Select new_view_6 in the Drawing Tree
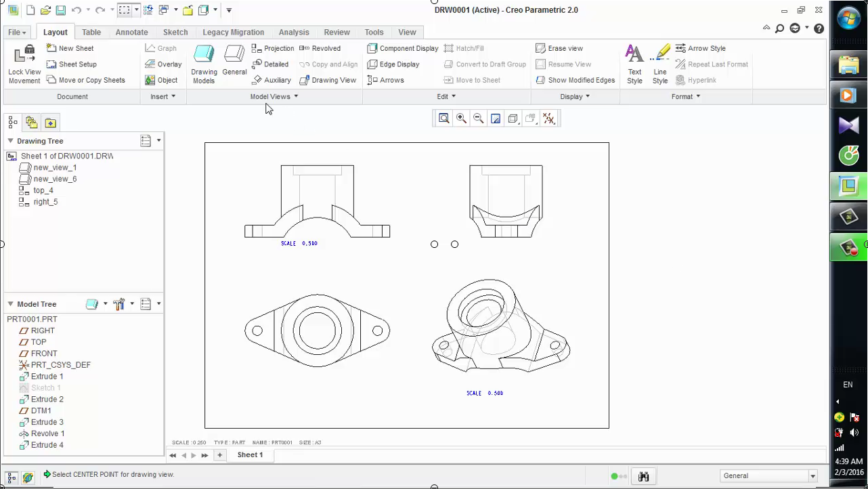 [x=55, y=179]
